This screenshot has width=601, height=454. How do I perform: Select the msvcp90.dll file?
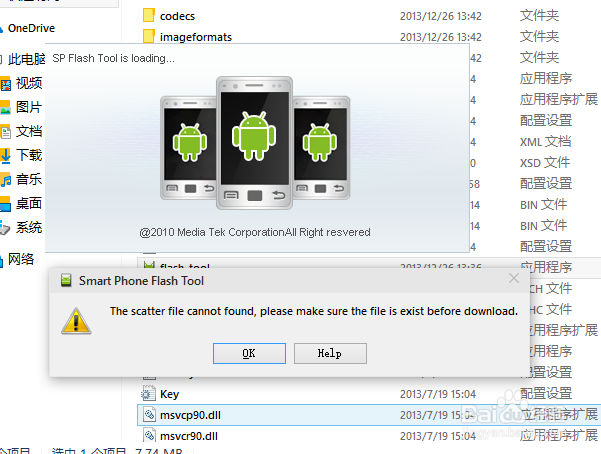tap(189, 415)
